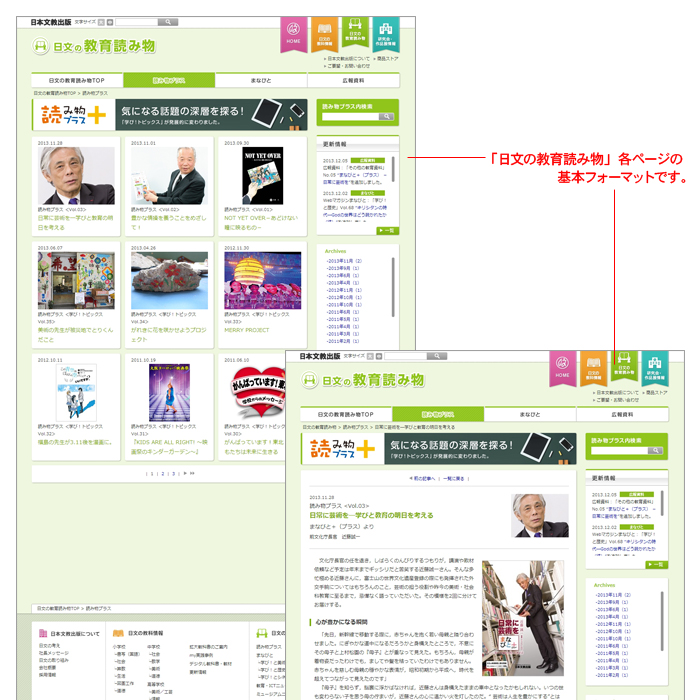Viewport: 700px width, 700px height.
Task: Click magnifier in 読み物プラス内検索 box, list page
Action: (386, 117)
